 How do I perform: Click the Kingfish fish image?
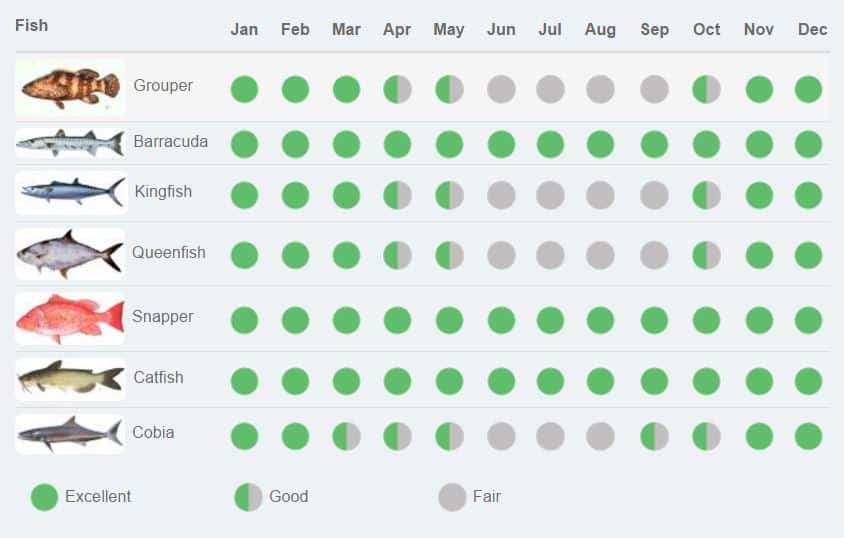point(70,192)
